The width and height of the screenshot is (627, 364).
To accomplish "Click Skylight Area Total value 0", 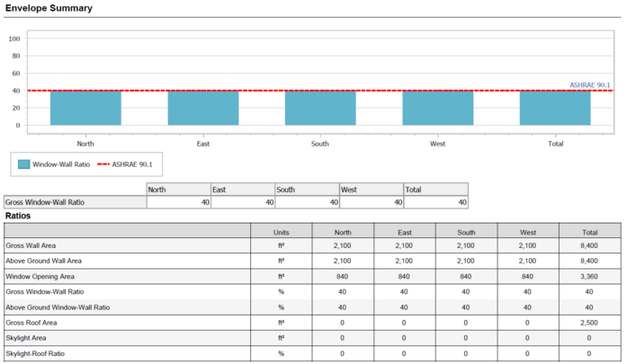I will [x=589, y=338].
